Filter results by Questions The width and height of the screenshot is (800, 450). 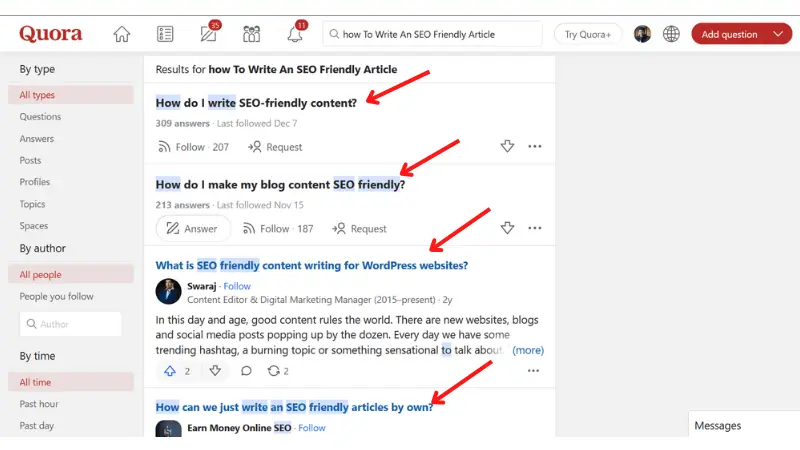point(40,117)
